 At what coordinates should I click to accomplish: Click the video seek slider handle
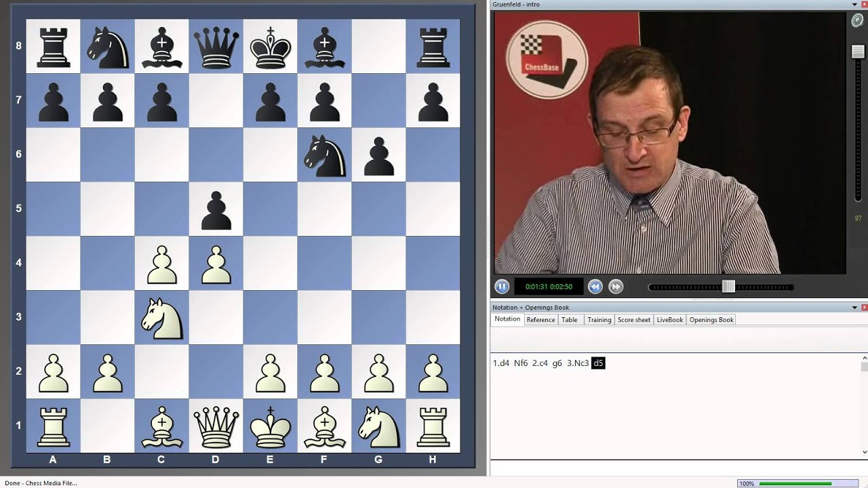pyautogui.click(x=728, y=287)
